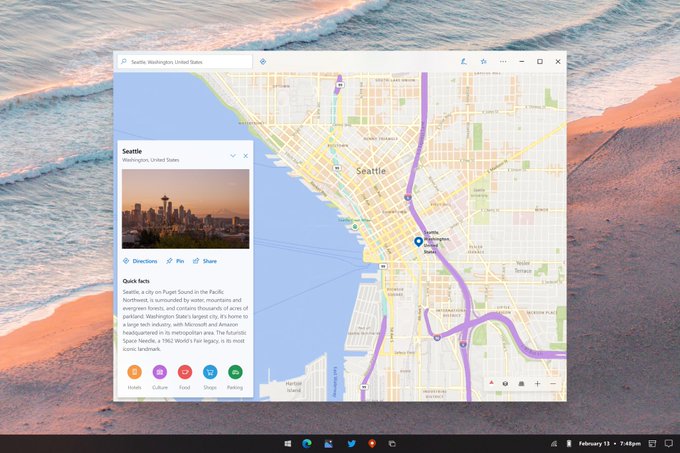Viewport: 680px width, 453px height.
Task: Click the search field showing Seattle, Washington
Action: [185, 62]
